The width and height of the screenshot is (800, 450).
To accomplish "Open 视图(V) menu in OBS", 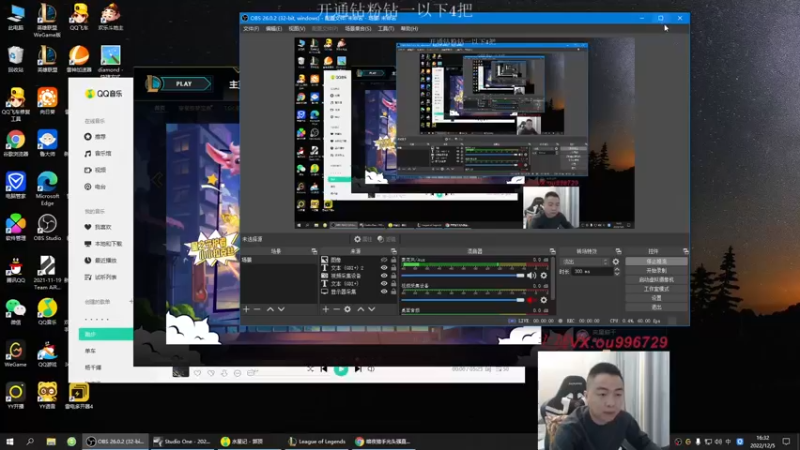I will (x=297, y=29).
